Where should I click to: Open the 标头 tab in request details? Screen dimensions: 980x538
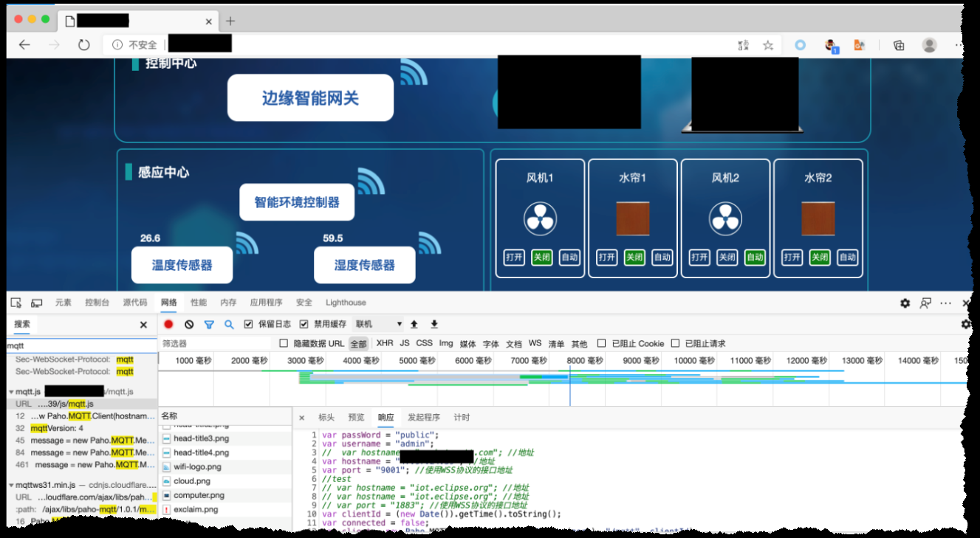click(326, 417)
